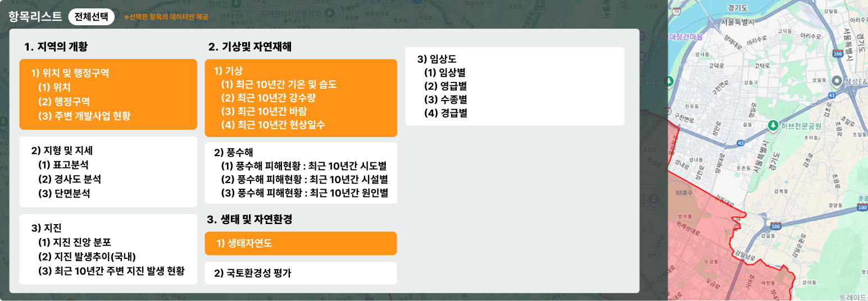Image resolution: width=868 pixels, height=301 pixels.
Task: Deselect the 위치 및 행정구역 card
Action: pyautogui.click(x=108, y=94)
